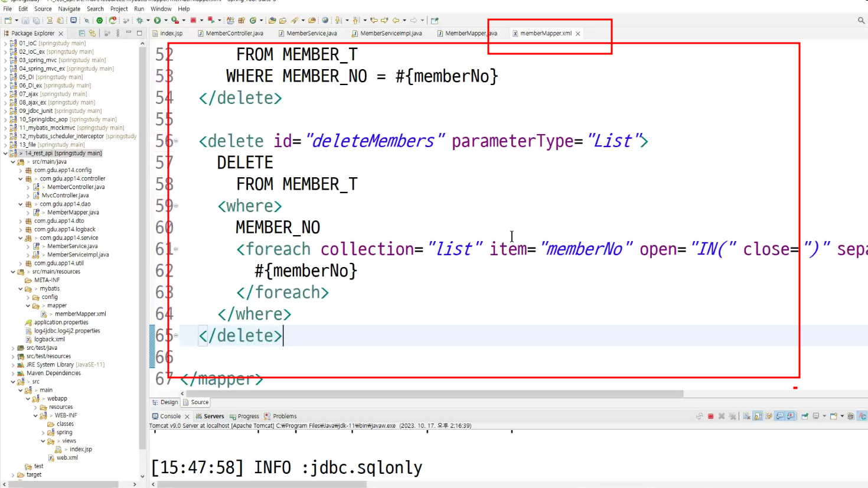Click Clear Console icon
Screen dimensions: 868x488
[x=747, y=416]
